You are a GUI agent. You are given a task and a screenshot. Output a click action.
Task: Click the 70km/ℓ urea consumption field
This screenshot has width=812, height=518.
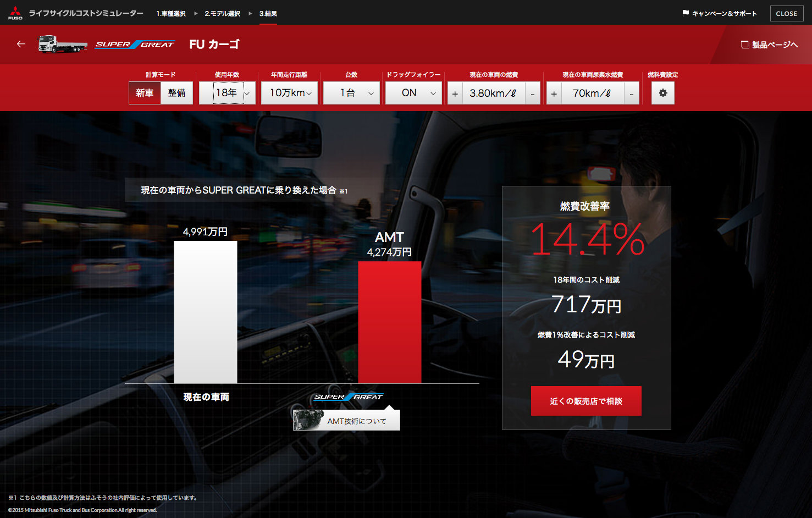593,93
